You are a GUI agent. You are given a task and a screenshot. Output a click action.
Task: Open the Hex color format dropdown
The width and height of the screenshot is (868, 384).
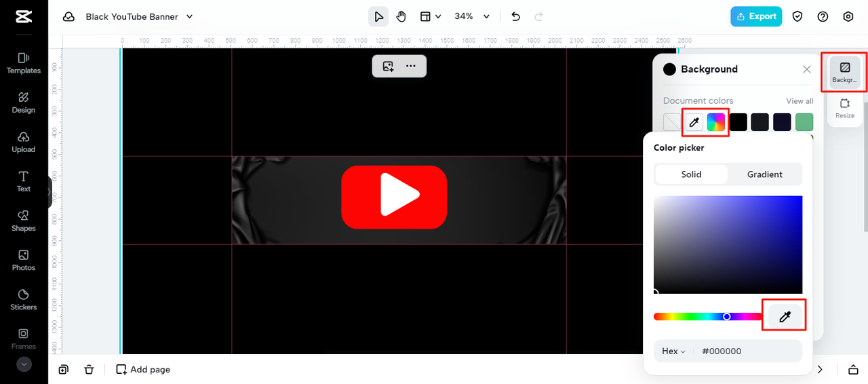pos(674,351)
